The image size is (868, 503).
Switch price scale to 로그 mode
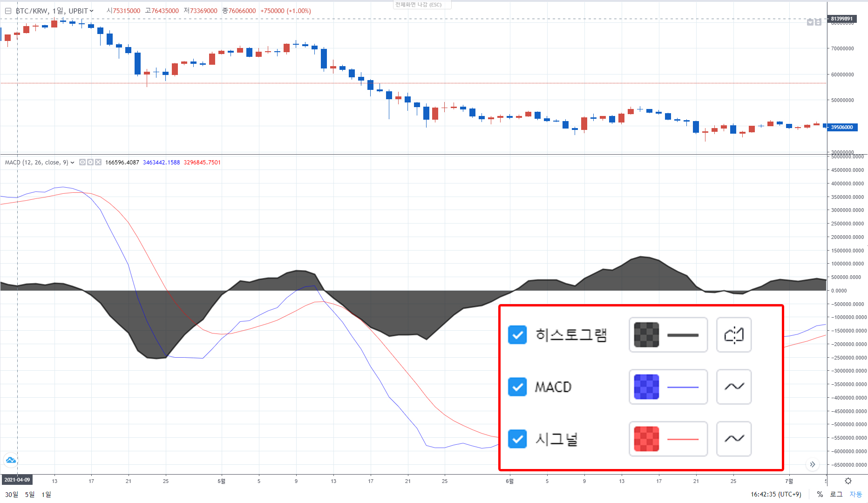tap(836, 494)
